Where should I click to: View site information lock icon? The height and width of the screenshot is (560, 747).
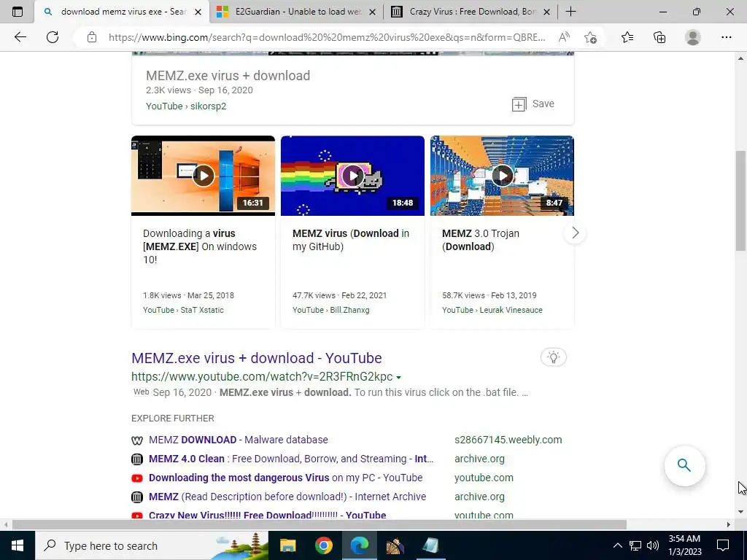(x=92, y=37)
